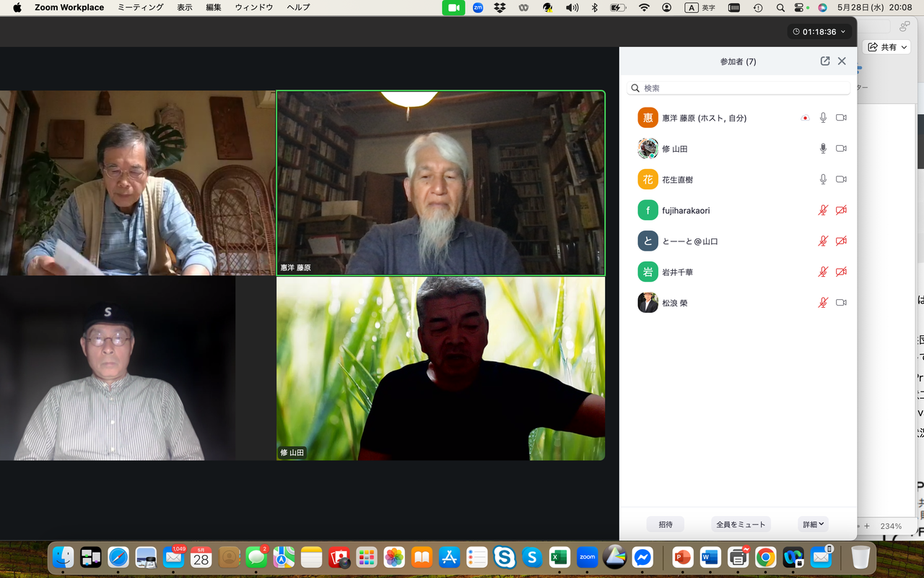
Task: Open the 共有 share dropdown
Action: [x=887, y=47]
